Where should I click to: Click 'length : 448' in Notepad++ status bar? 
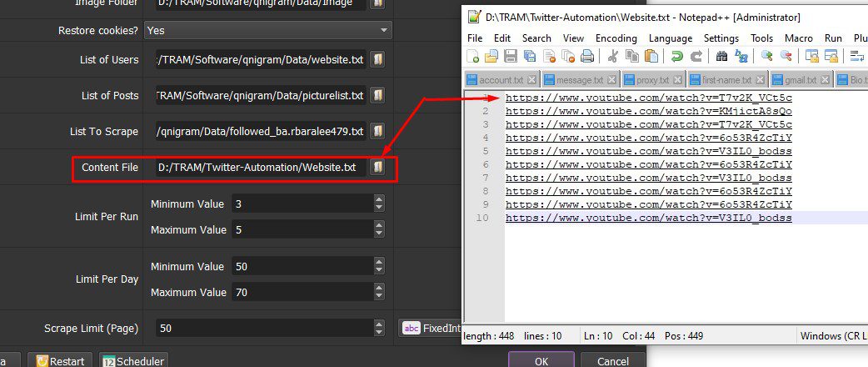[x=488, y=336]
